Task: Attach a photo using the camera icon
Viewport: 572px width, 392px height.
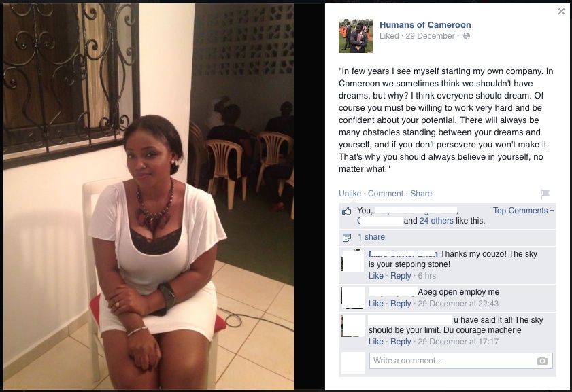Action: (x=542, y=361)
